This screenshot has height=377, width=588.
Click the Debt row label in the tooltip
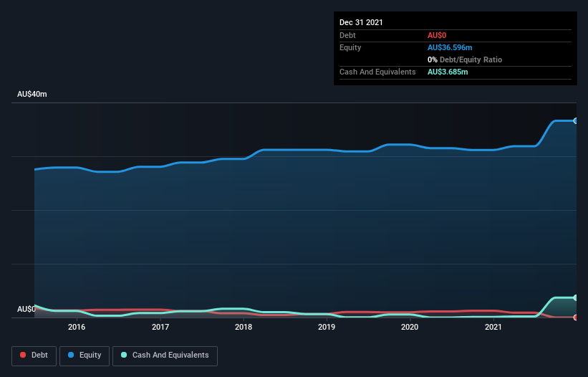click(x=347, y=35)
